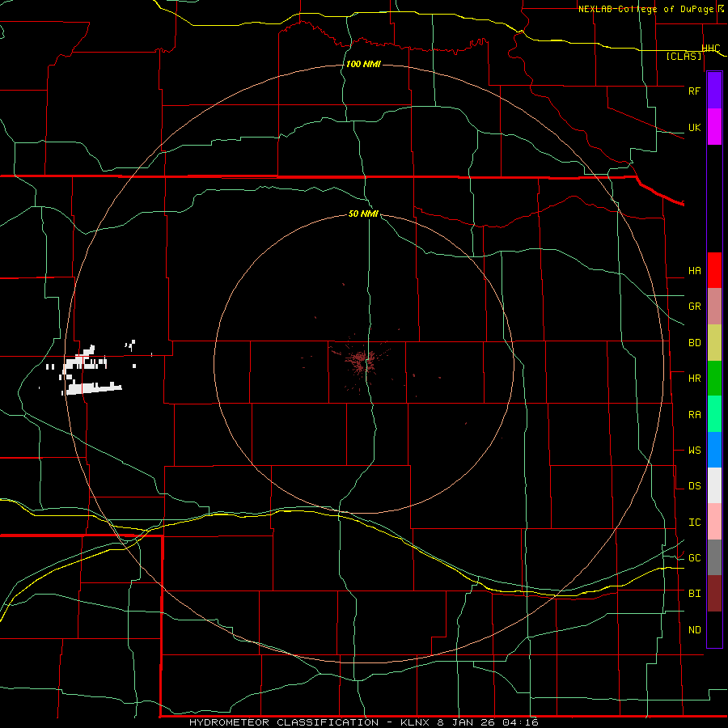This screenshot has height=728, width=728.
Task: Choose the BI dark red legend swatch
Action: (x=714, y=594)
